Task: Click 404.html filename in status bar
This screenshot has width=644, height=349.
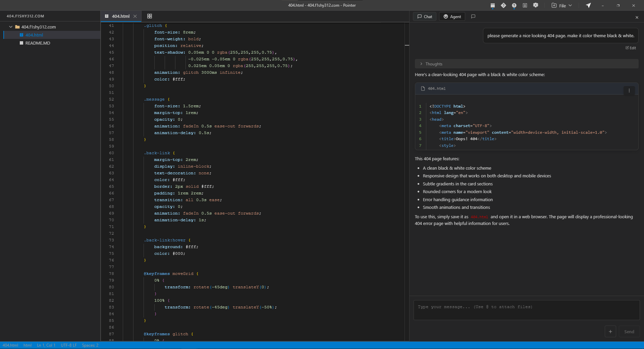Action: [10, 345]
